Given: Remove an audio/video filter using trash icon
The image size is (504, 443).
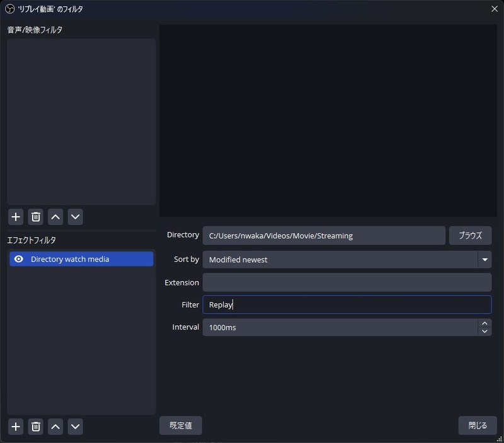Looking at the screenshot, I should [x=35, y=217].
